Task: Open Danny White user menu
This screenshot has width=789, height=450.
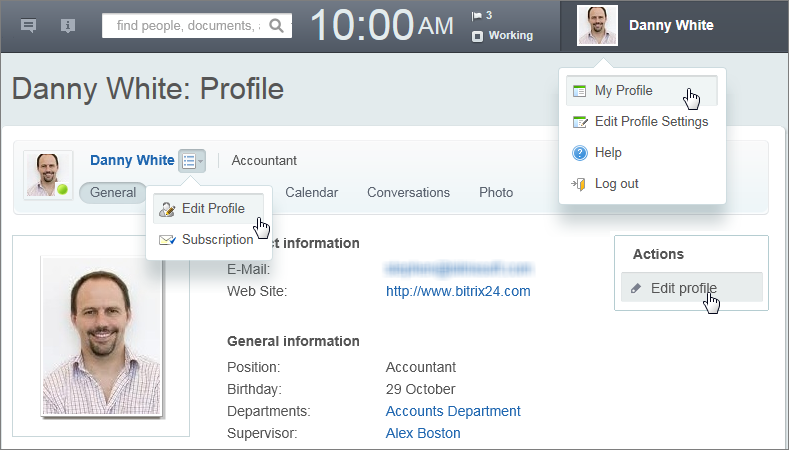Action: (x=671, y=26)
